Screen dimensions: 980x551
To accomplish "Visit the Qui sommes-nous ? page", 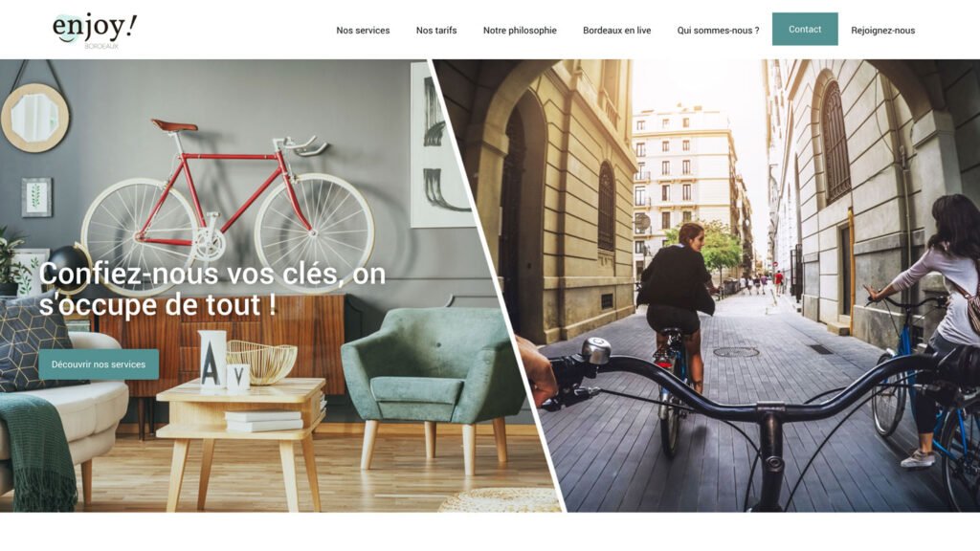I will [718, 30].
